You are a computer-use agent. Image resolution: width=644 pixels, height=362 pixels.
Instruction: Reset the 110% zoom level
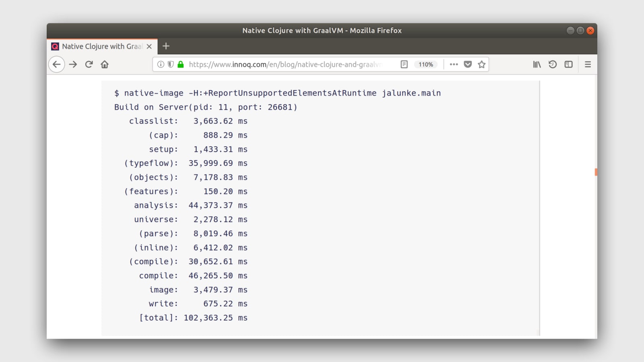click(426, 64)
